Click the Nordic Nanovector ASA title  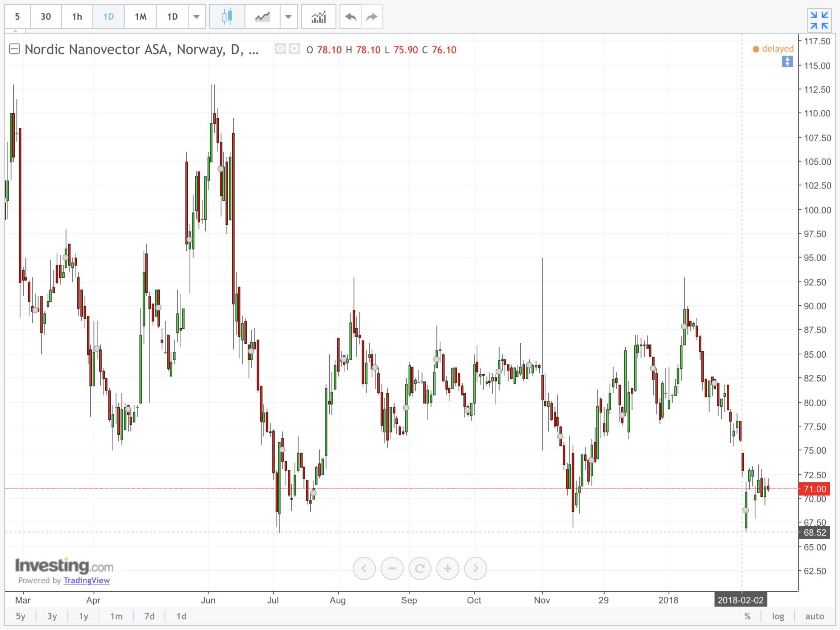[142, 49]
